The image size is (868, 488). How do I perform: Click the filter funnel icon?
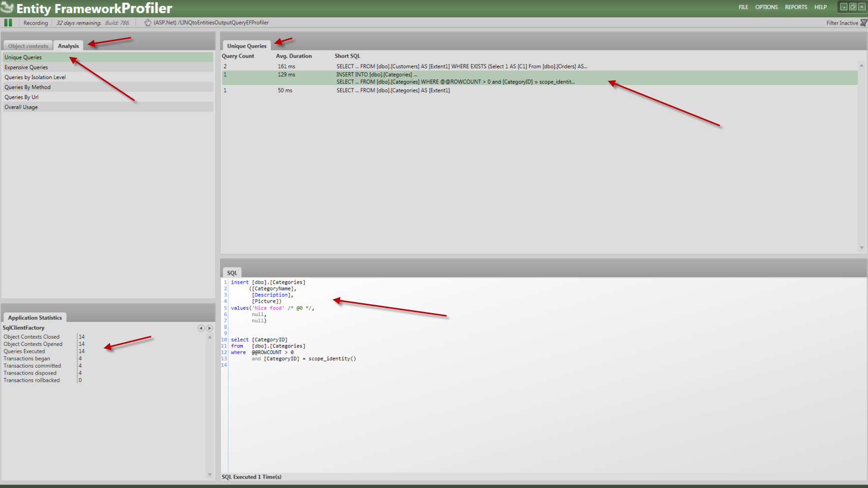(864, 23)
